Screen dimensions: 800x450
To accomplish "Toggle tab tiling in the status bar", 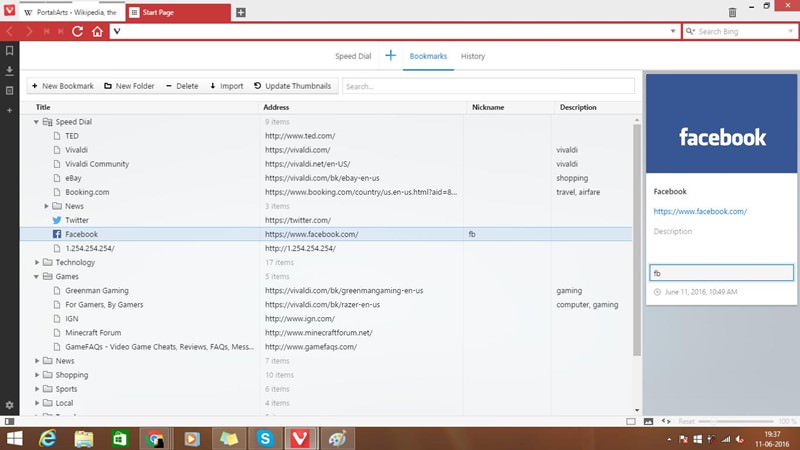I will [x=631, y=421].
